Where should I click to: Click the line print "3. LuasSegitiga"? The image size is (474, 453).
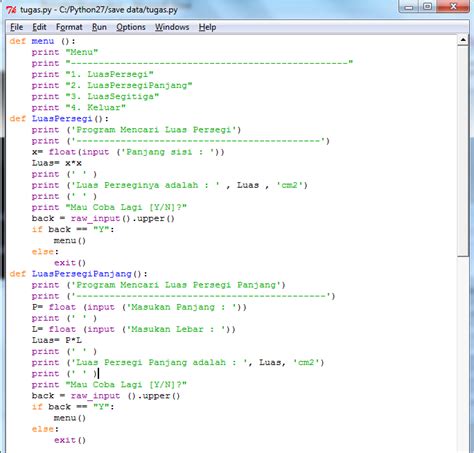pos(95,97)
